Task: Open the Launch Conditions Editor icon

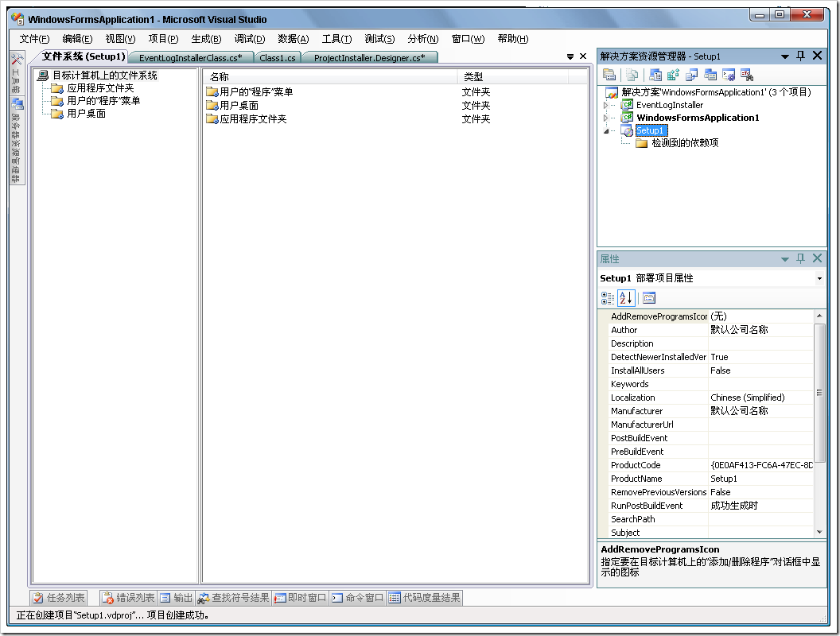Action: click(747, 75)
